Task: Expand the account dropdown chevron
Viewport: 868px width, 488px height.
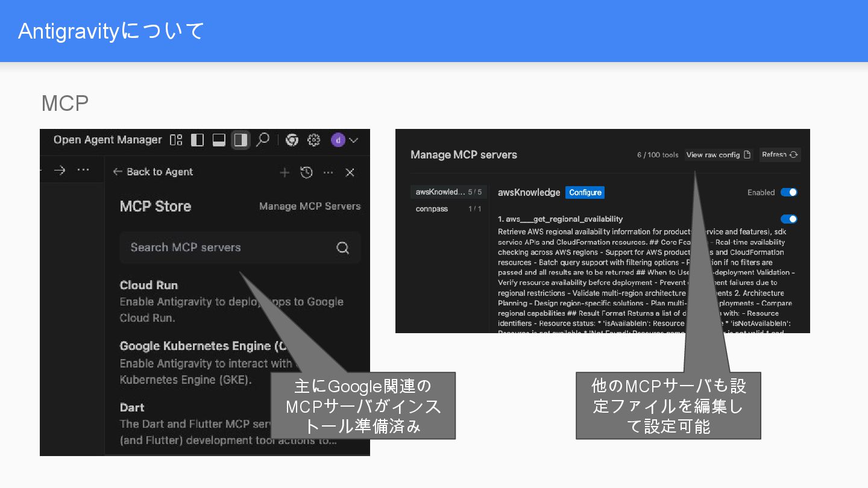Action: point(353,140)
